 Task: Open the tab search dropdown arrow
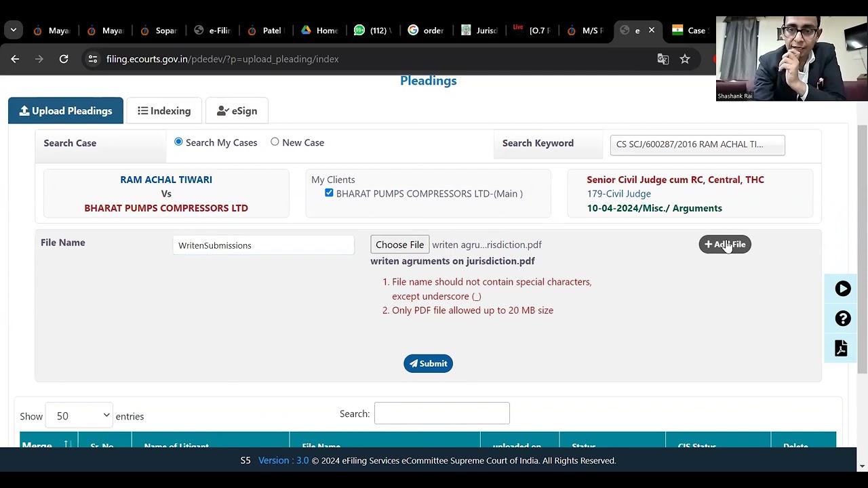click(x=14, y=30)
